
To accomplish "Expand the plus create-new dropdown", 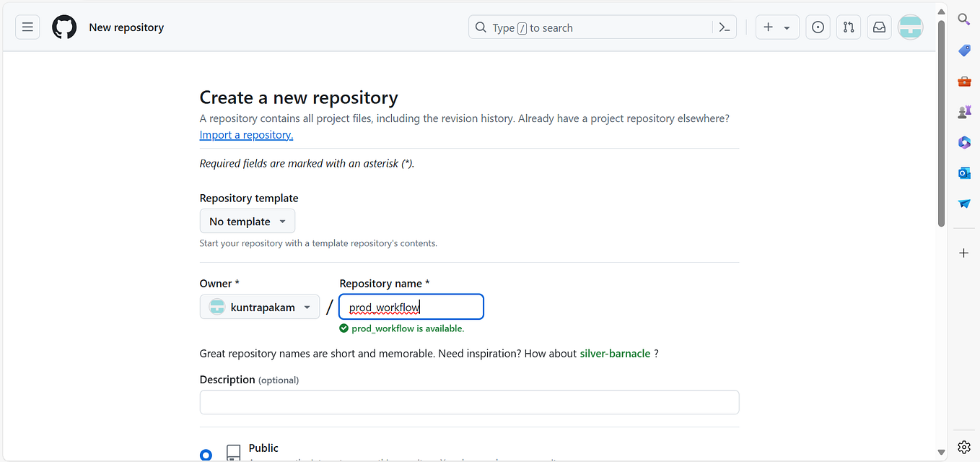I will click(x=777, y=27).
